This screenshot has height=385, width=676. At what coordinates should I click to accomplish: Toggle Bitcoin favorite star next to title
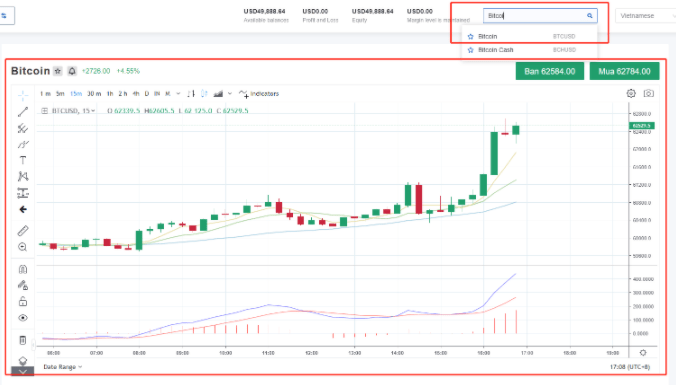(58, 71)
